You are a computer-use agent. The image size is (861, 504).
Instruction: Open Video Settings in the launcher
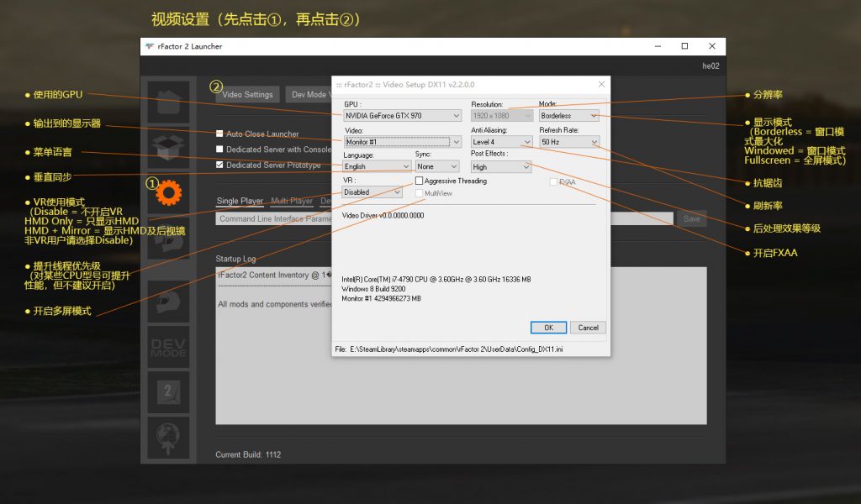(248, 94)
